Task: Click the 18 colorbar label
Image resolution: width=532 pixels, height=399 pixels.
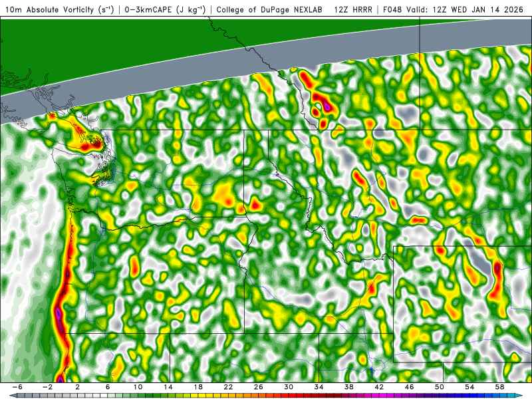Action: click(x=198, y=387)
